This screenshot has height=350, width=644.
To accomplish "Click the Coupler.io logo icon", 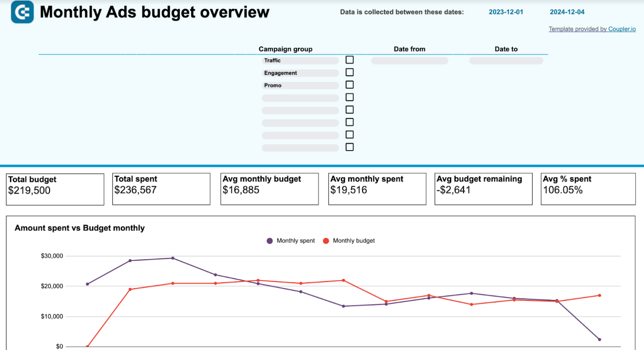I will coord(22,12).
